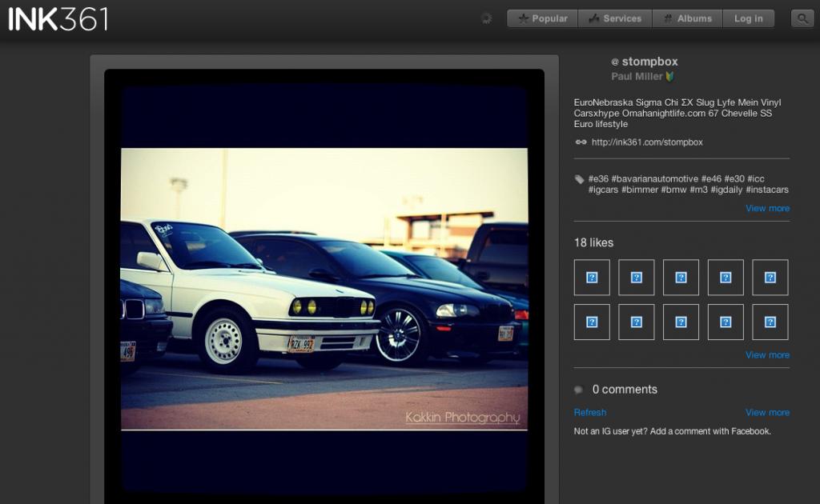Click the link chain icon by URL
Viewport: 820px width, 504px height.
[581, 142]
